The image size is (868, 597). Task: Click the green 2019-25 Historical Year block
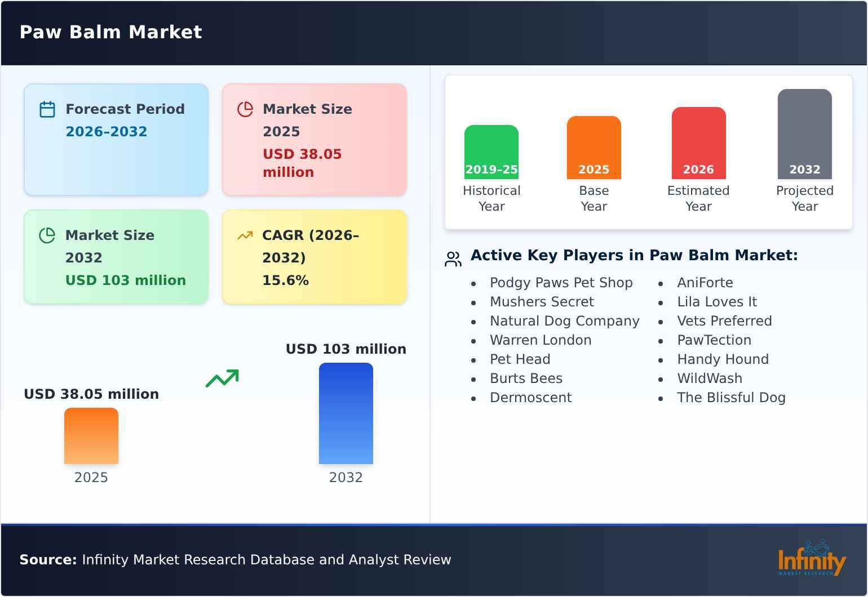pyautogui.click(x=491, y=152)
